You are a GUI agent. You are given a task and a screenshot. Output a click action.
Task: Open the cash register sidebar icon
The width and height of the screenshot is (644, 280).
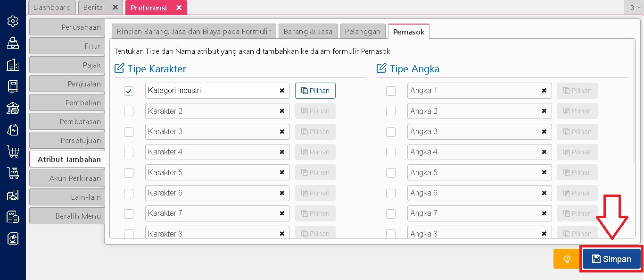(x=13, y=43)
